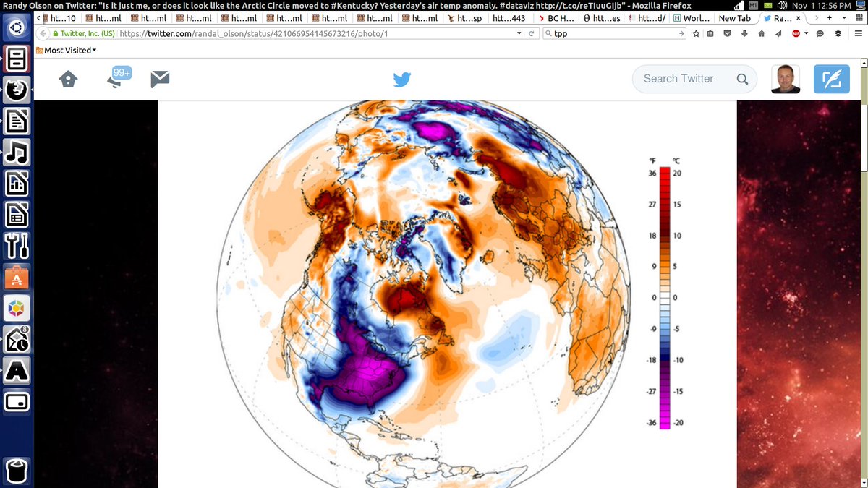
Task: Switch to the 'htt...es' tab
Action: tap(602, 18)
